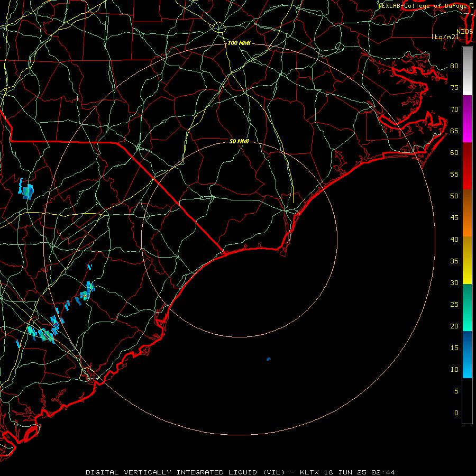Click the scale value 0
The width and height of the screenshot is (476, 476).
[456, 413]
